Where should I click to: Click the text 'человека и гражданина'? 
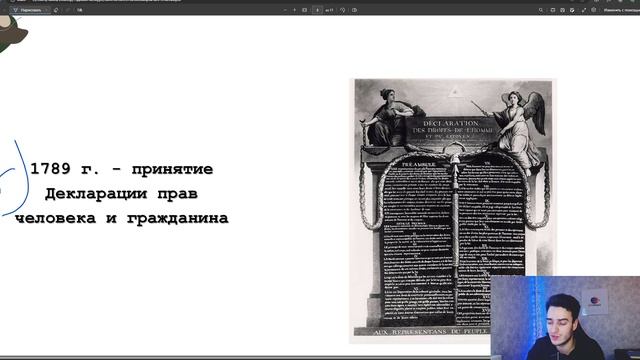click(122, 218)
